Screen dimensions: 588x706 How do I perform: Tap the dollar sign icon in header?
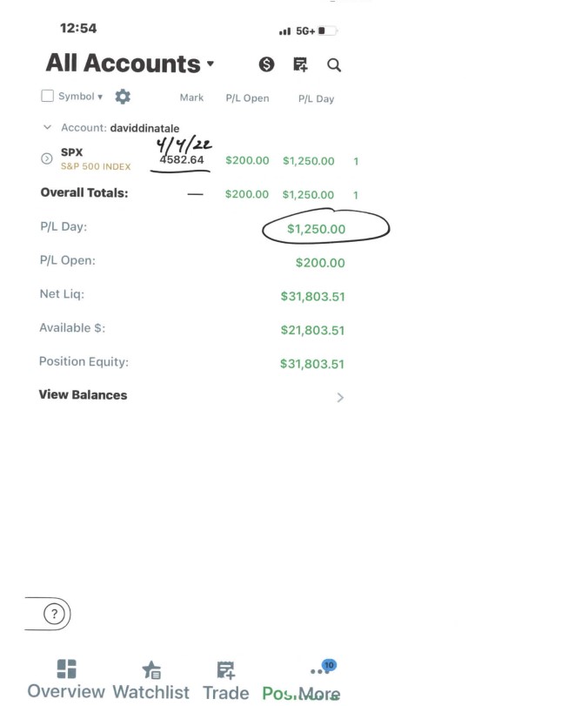tap(266, 64)
